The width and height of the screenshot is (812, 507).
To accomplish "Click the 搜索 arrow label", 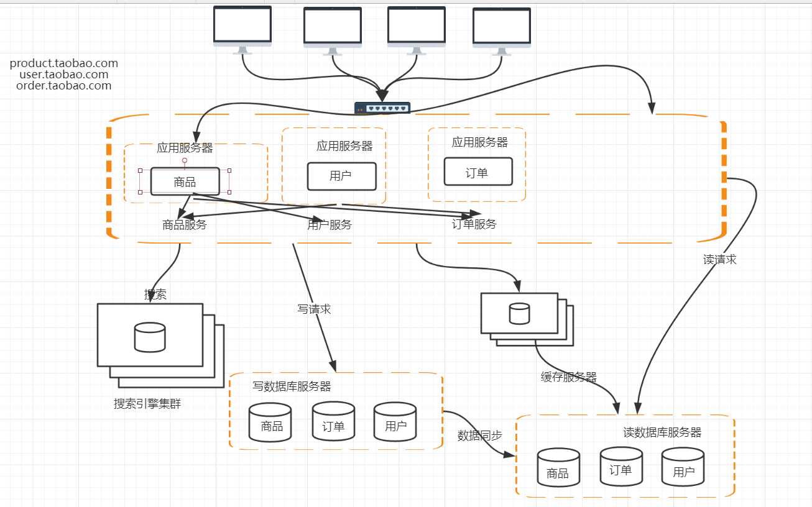I will 155,295.
